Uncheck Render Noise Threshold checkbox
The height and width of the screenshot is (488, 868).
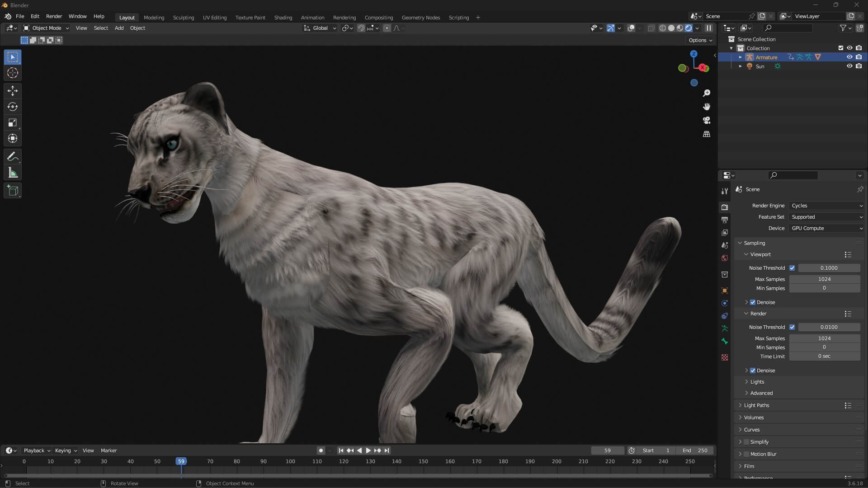pyautogui.click(x=792, y=327)
